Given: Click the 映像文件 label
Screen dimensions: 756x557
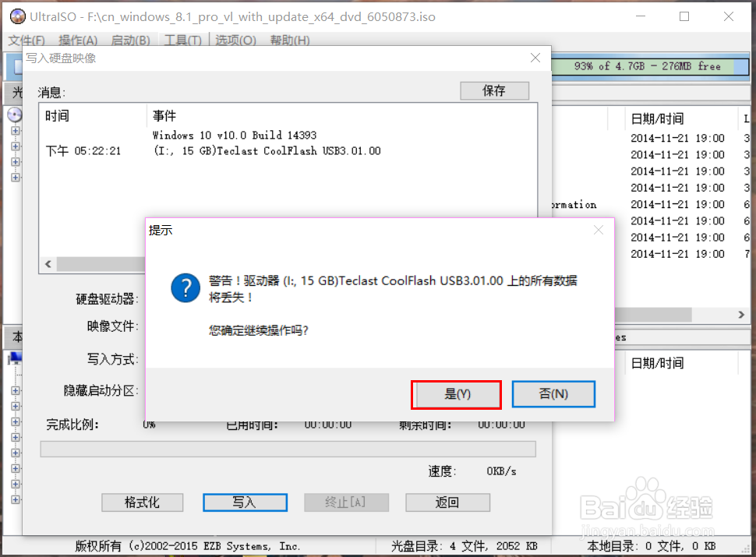Looking at the screenshot, I should tap(112, 326).
